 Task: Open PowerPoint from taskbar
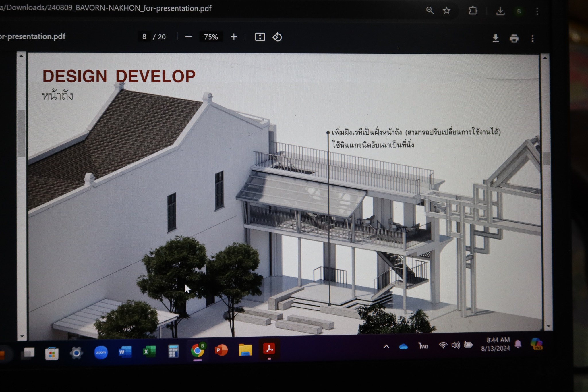(x=221, y=350)
